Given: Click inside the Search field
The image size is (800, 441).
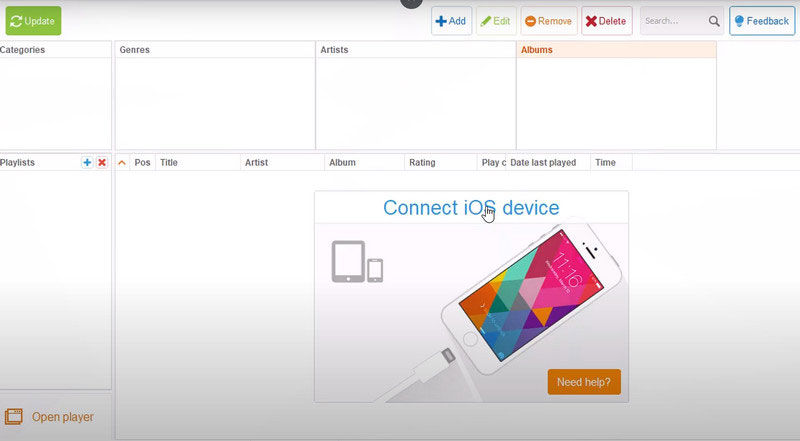Looking at the screenshot, I should tap(673, 21).
